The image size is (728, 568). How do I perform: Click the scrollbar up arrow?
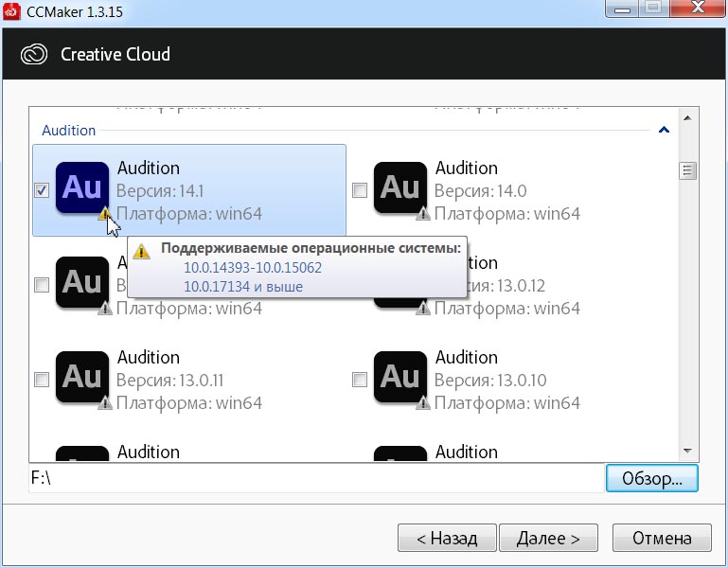point(687,118)
